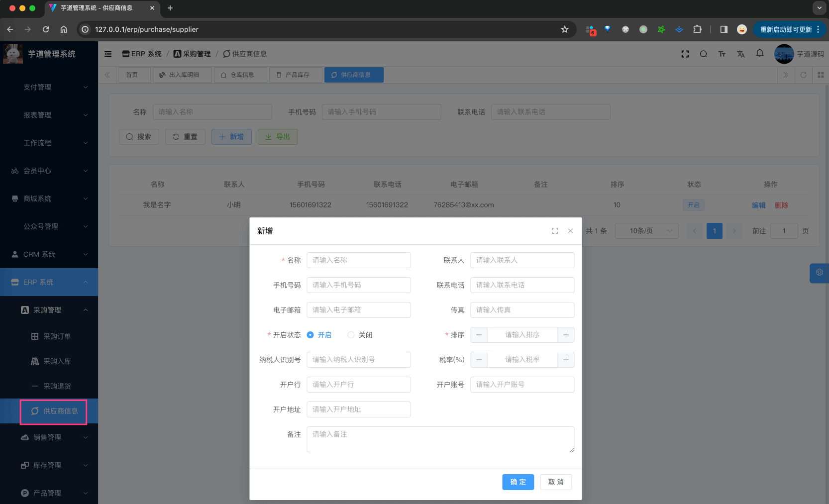The height and width of the screenshot is (504, 829).
Task: Open the 10条/页 page-size dropdown
Action: tap(646, 230)
